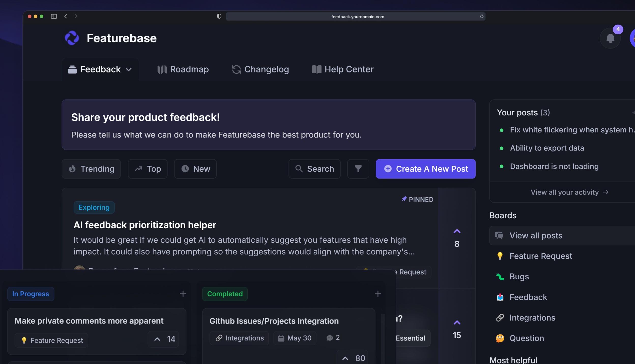Click the Exploring status tag
Screen dimensions: 635x364
coord(94,207)
